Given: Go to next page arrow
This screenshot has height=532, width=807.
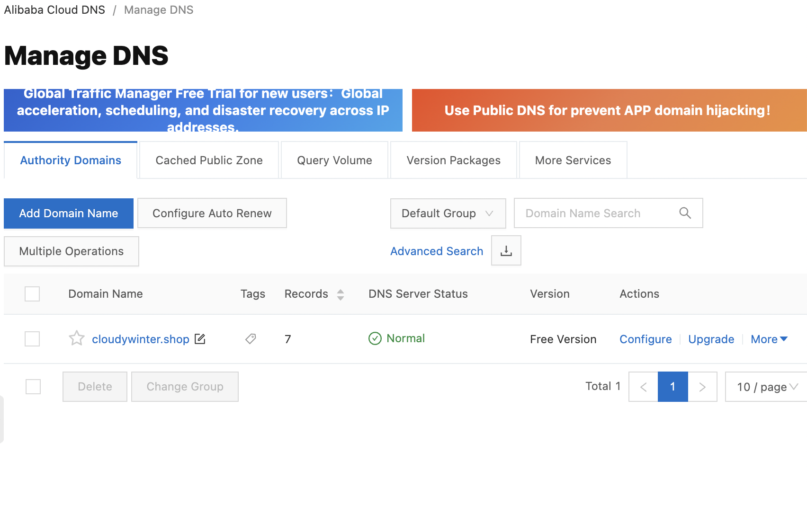Looking at the screenshot, I should coord(702,387).
